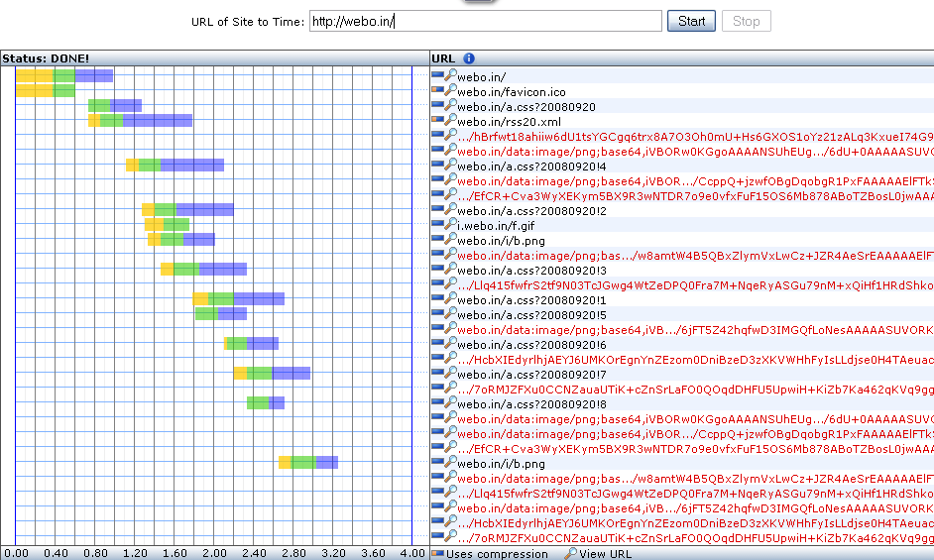This screenshot has height=560, width=934.
Task: Click the purple segment of the rss20.xml bar
Action: 157,121
